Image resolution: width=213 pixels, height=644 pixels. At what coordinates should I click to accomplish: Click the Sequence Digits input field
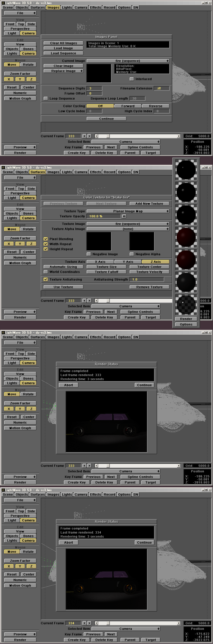point(94,88)
